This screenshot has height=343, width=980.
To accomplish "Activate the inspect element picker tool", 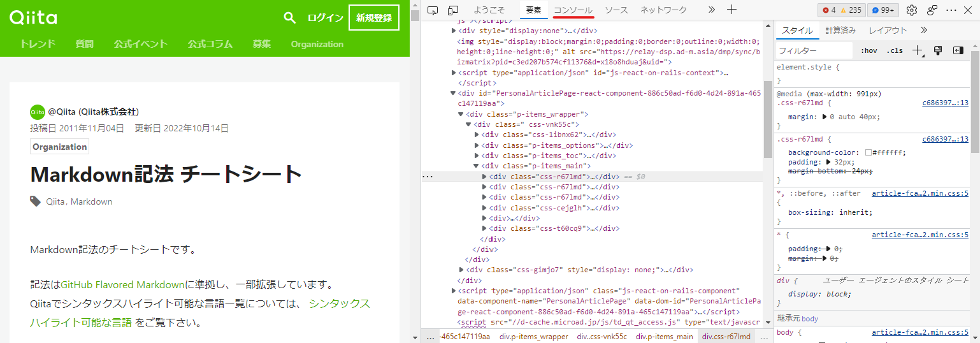I will pos(433,10).
